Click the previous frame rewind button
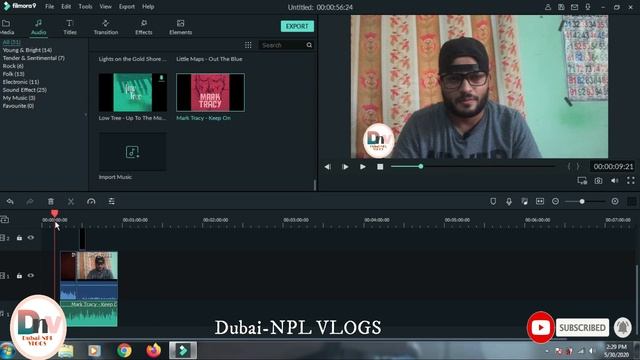This screenshot has height=360, width=640. pos(327,167)
